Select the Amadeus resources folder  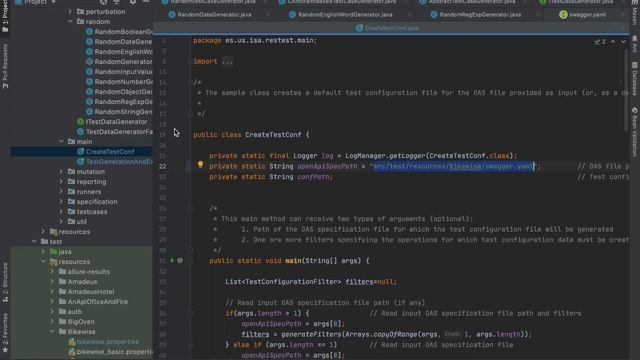coord(78,282)
